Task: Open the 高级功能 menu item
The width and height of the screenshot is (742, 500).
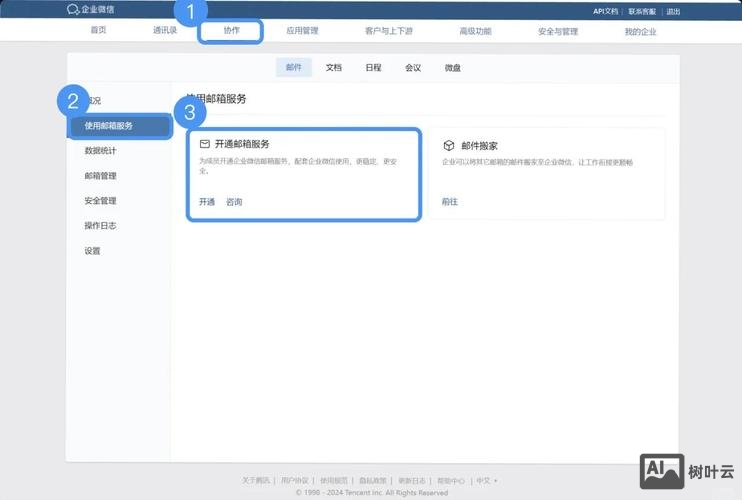Action: 475,31
